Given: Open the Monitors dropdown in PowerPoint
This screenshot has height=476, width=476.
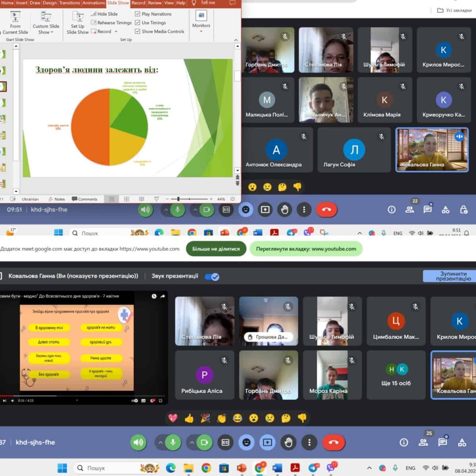Looking at the screenshot, I should 201,22.
